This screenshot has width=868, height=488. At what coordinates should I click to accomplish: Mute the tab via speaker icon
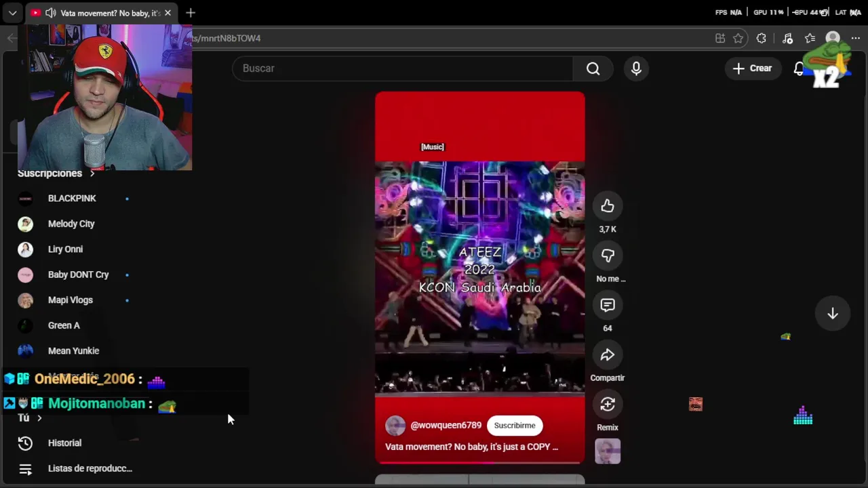pyautogui.click(x=50, y=13)
